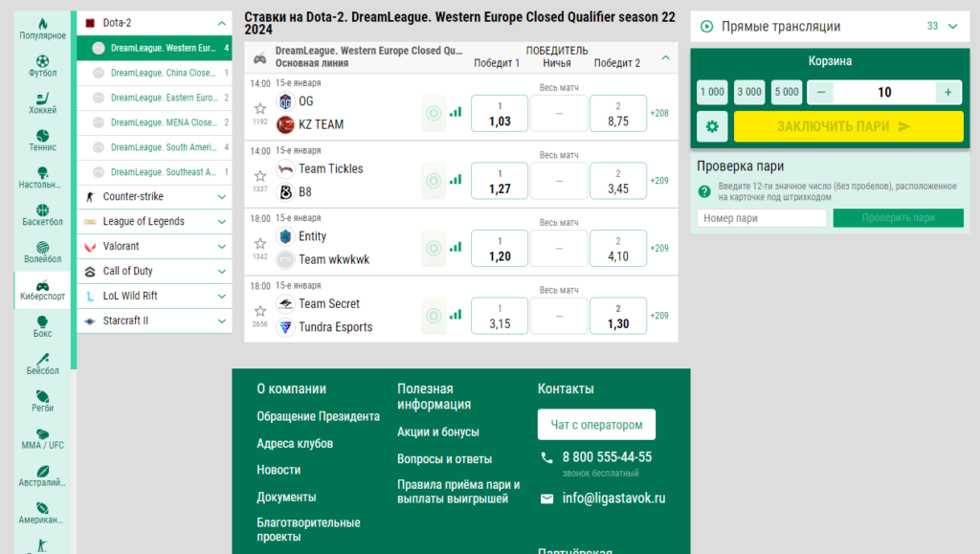Screen dimensions: 980x554
Task: Increase stake with plus button
Action: [948, 93]
